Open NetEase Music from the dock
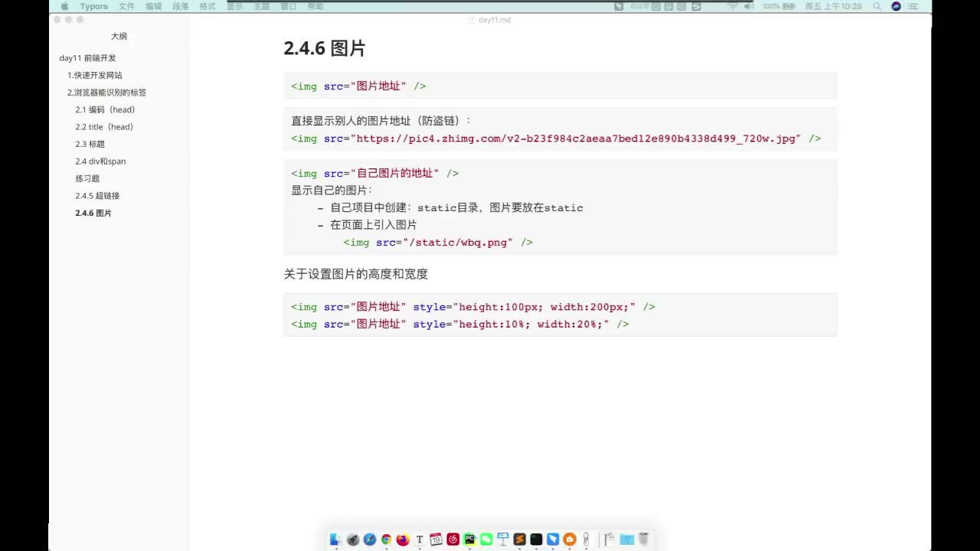This screenshot has width=980, height=551. pyautogui.click(x=453, y=540)
